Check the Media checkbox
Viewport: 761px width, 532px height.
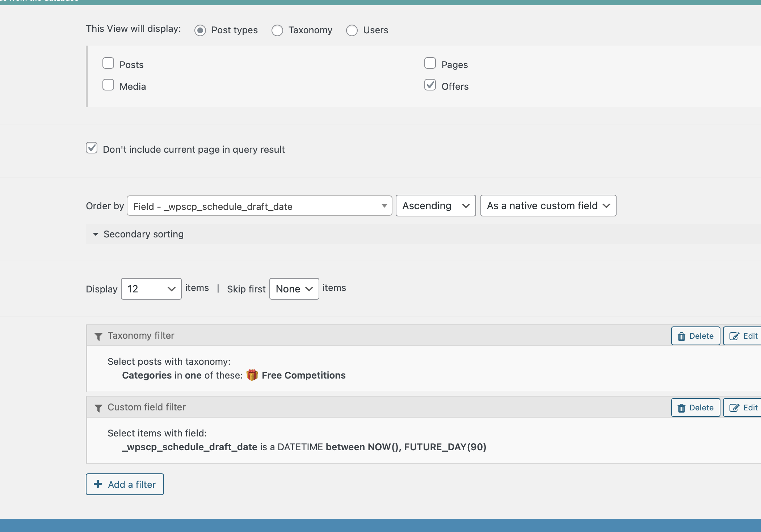pyautogui.click(x=108, y=85)
